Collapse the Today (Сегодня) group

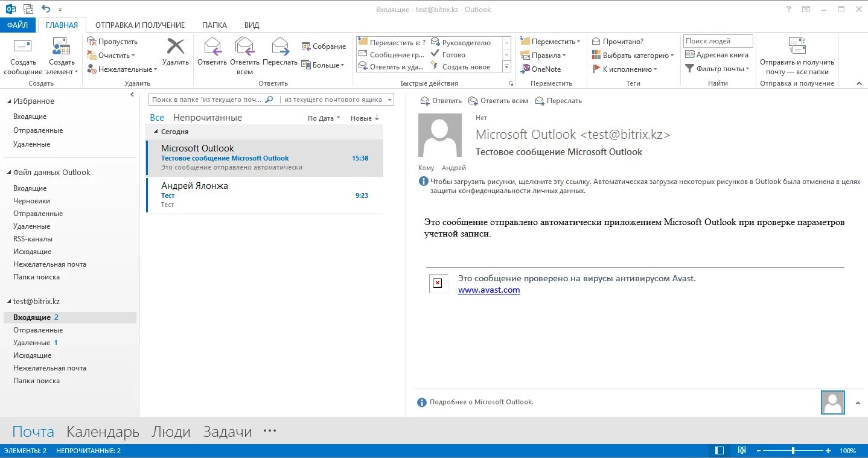[x=156, y=132]
